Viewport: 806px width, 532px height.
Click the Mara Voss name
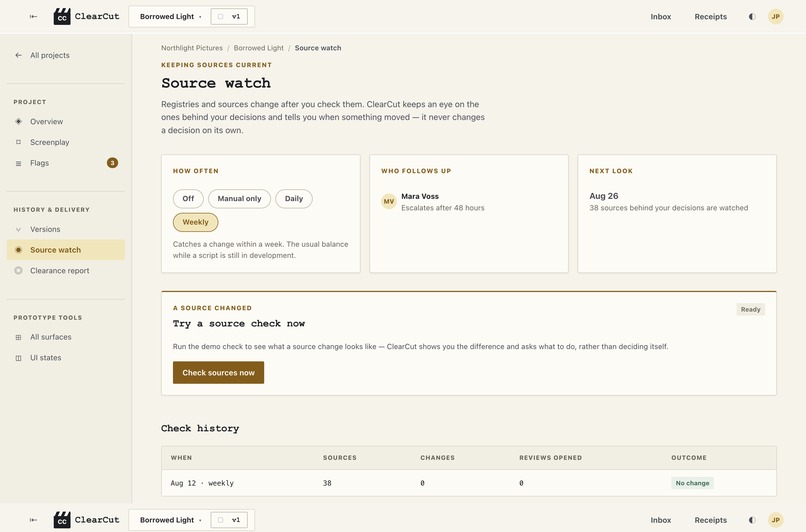point(420,196)
